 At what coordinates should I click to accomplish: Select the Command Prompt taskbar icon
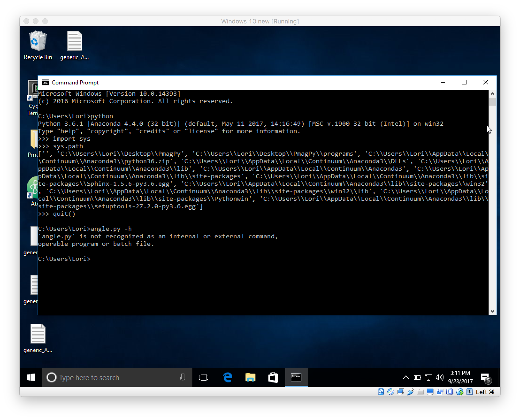(x=296, y=377)
